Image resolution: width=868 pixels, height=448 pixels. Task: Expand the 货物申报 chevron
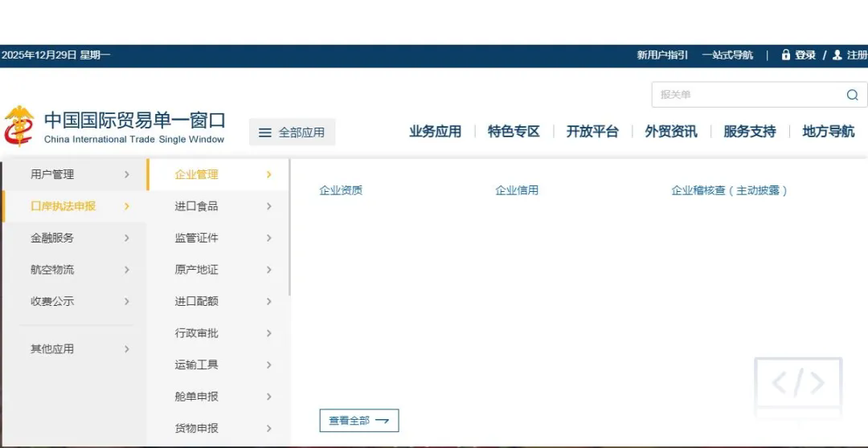point(268,429)
